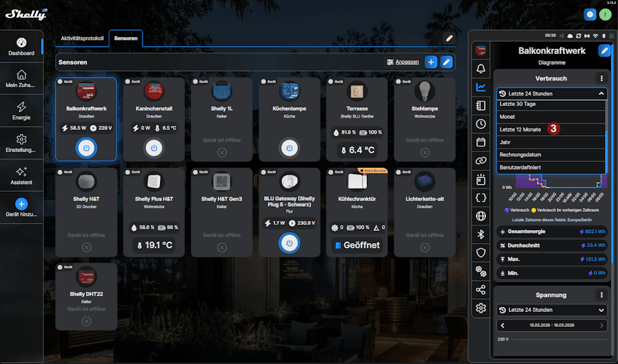Click Lokale Zeitzone Europe/Berlin text

[x=552, y=220]
